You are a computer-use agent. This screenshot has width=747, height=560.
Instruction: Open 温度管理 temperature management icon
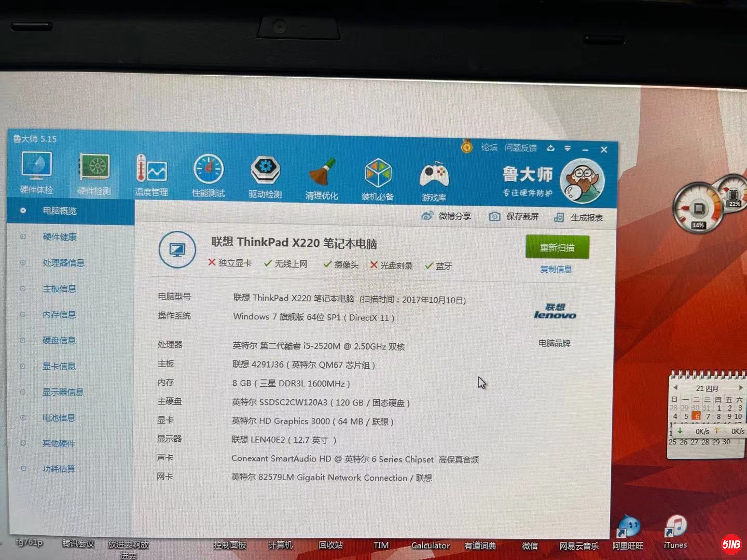pyautogui.click(x=151, y=175)
